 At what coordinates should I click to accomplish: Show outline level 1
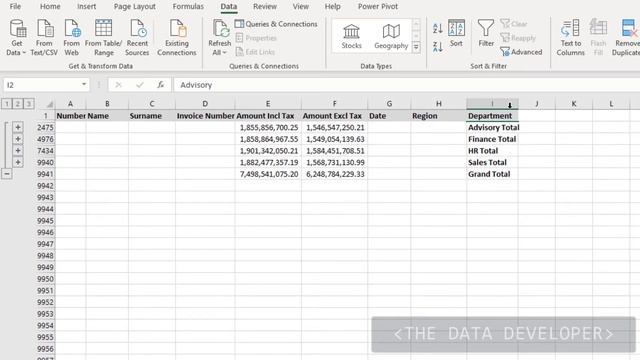click(7, 104)
